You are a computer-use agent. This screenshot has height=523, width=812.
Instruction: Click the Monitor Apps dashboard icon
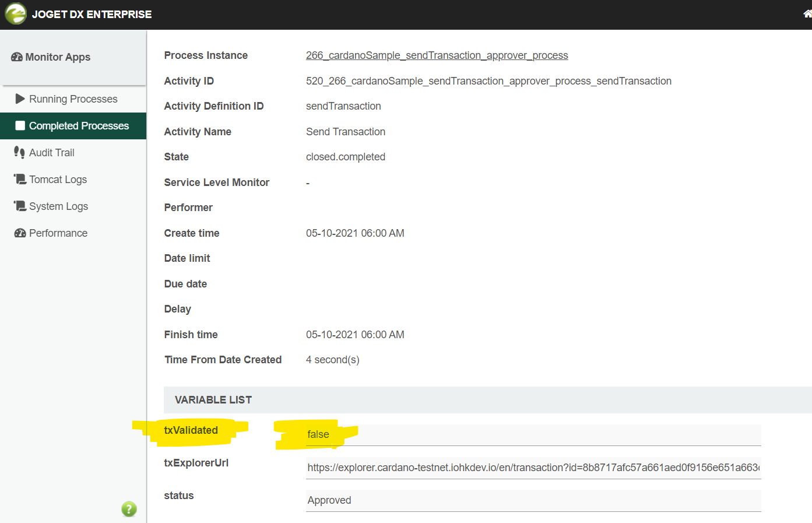[x=17, y=57]
